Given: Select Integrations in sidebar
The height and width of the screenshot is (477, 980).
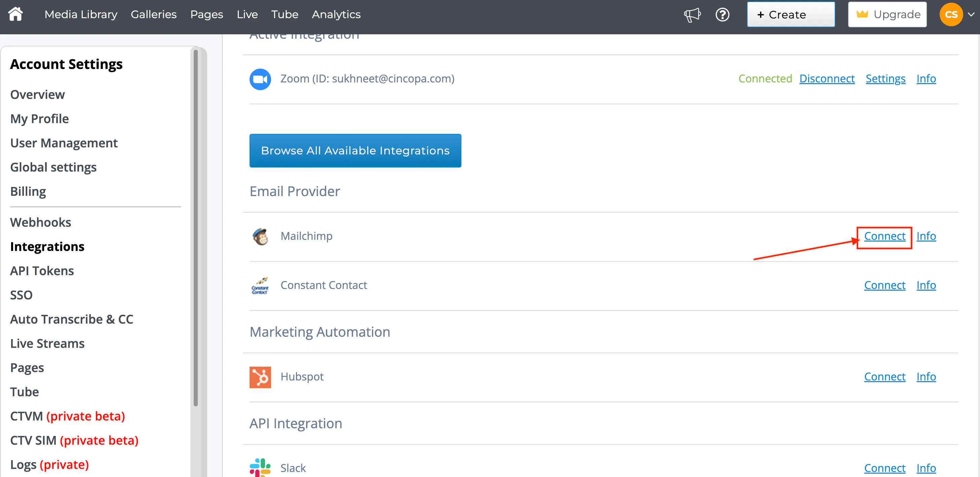Looking at the screenshot, I should tap(47, 247).
